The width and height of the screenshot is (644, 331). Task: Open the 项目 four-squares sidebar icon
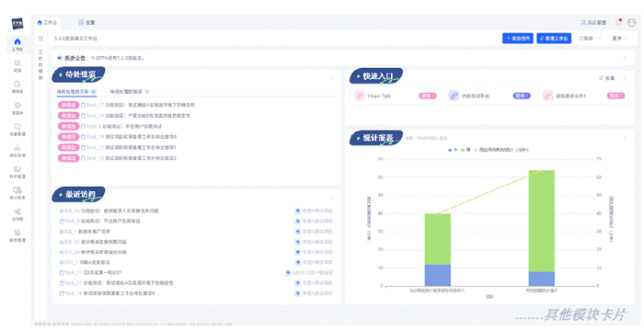pyautogui.click(x=17, y=63)
